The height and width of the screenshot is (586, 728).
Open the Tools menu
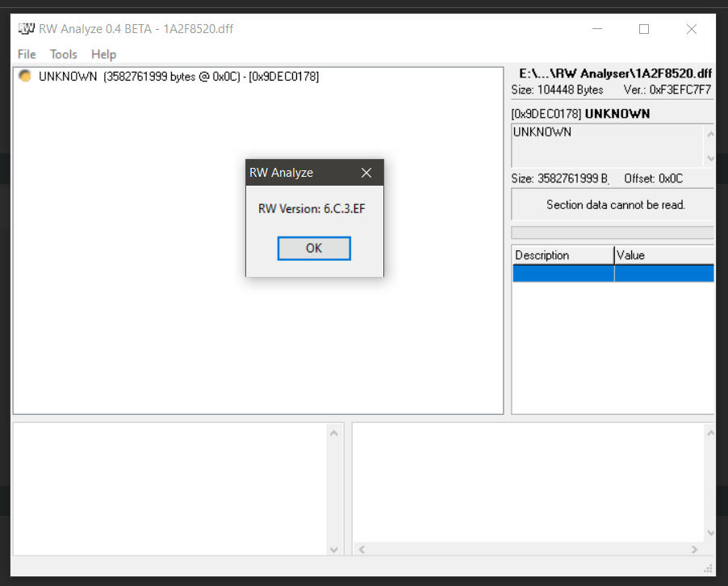(63, 54)
